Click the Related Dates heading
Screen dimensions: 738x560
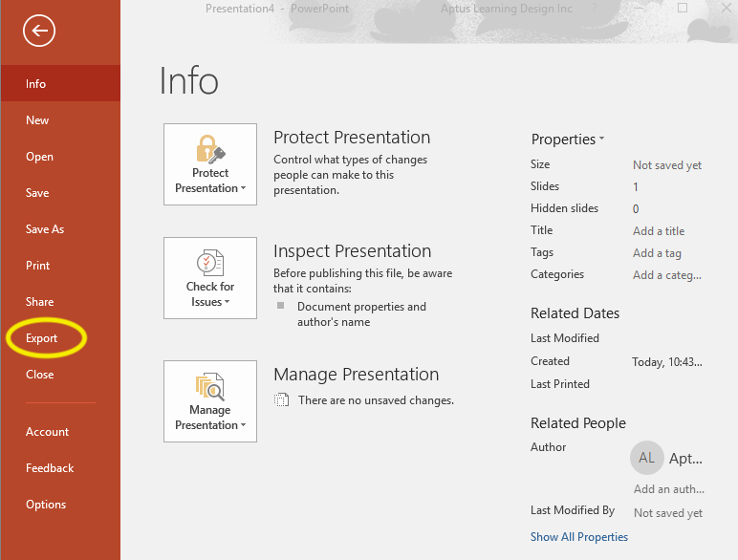pyautogui.click(x=575, y=313)
